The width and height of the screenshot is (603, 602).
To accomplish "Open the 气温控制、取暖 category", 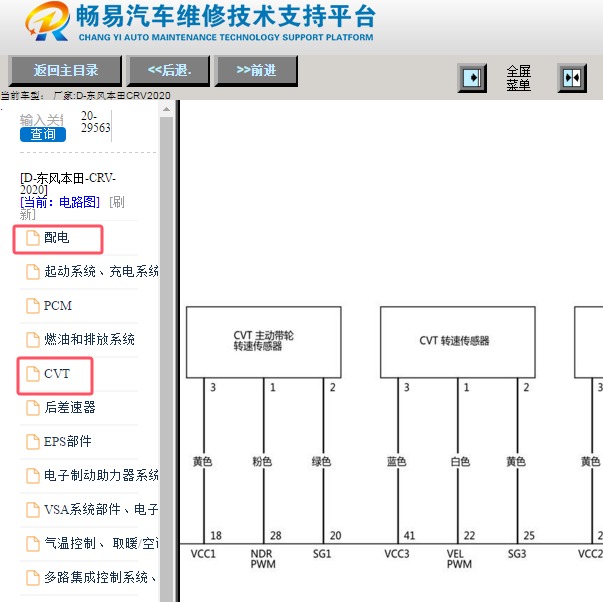I will pos(101,543).
